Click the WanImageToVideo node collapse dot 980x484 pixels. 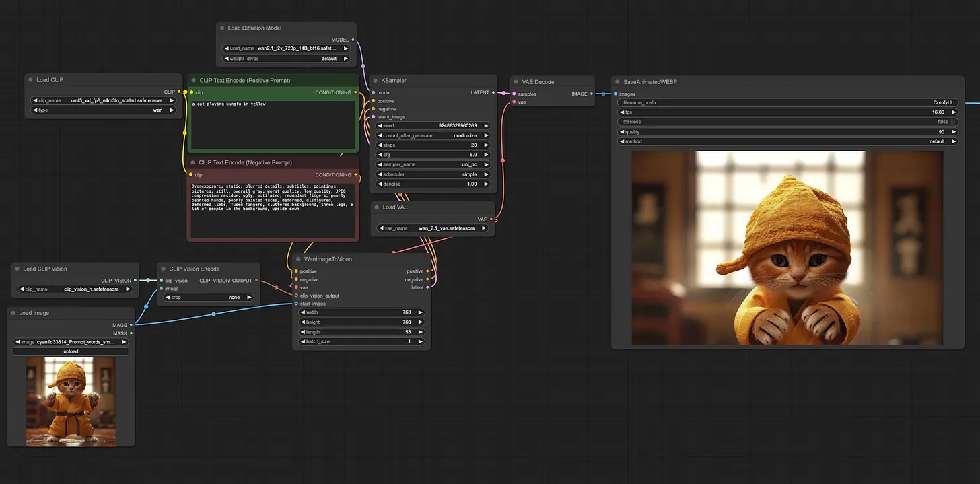click(x=297, y=259)
